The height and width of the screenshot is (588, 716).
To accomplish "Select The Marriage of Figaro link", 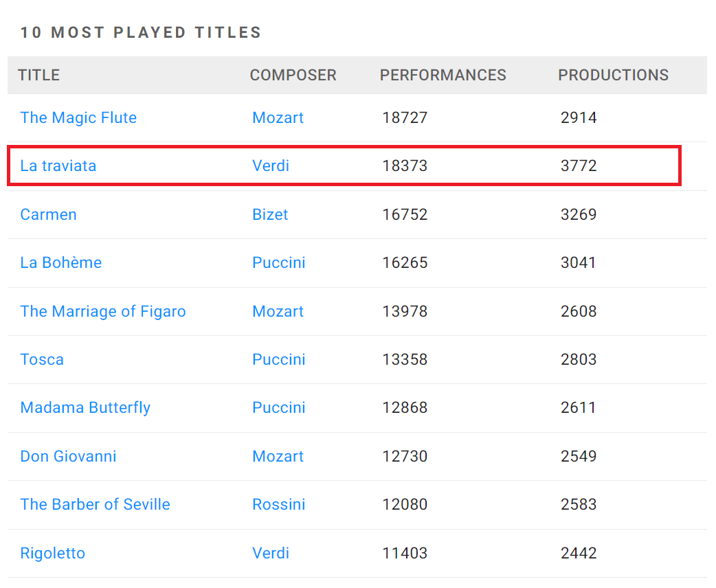I will click(x=103, y=311).
